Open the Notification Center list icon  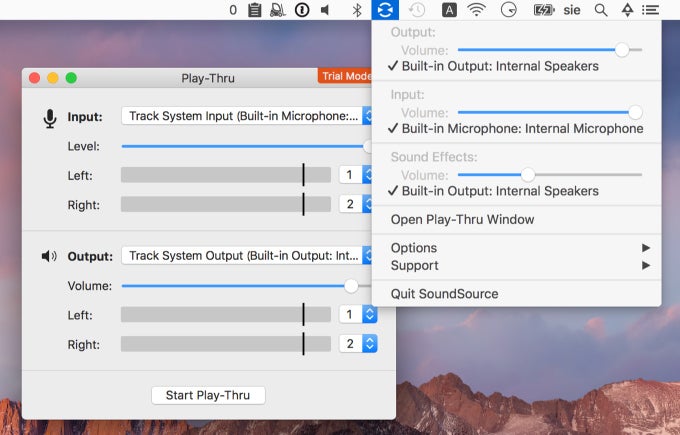click(651, 10)
